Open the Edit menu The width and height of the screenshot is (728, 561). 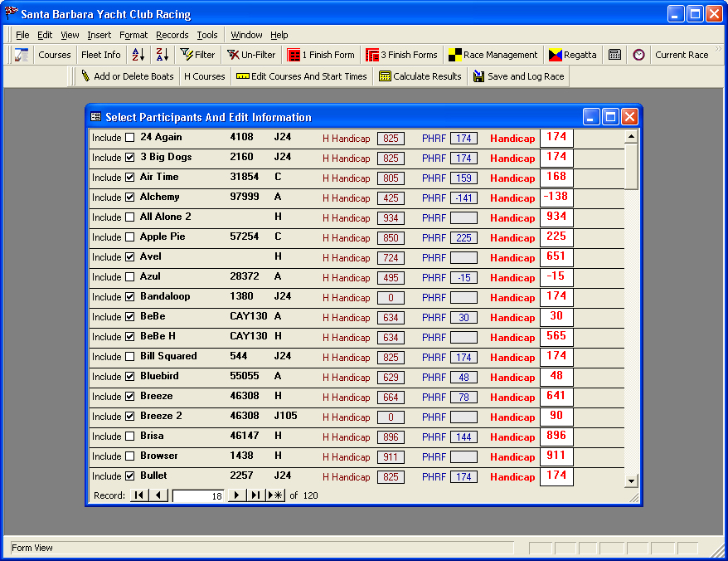(x=45, y=35)
